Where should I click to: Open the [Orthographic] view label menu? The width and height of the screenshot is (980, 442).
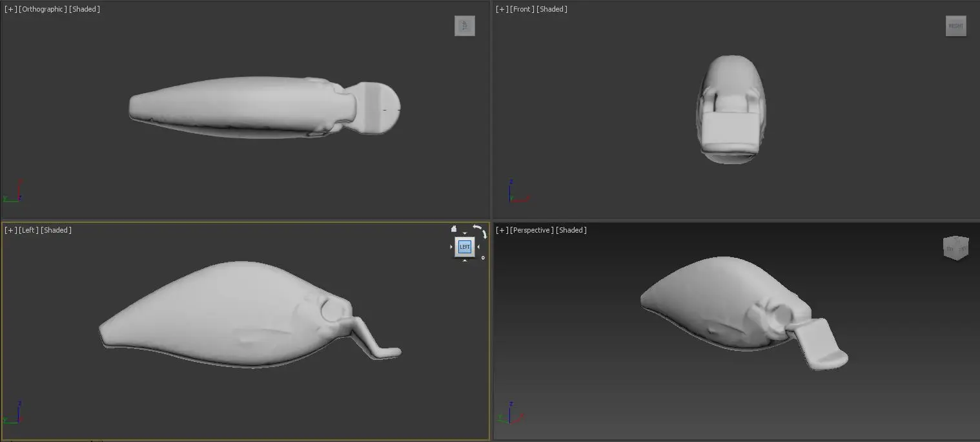tap(43, 9)
